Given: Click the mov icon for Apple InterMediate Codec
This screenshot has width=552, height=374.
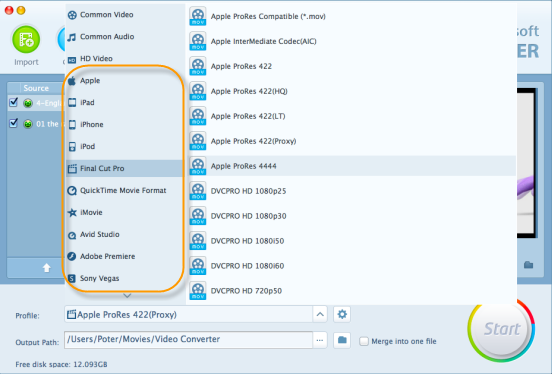Looking at the screenshot, I should (197, 41).
